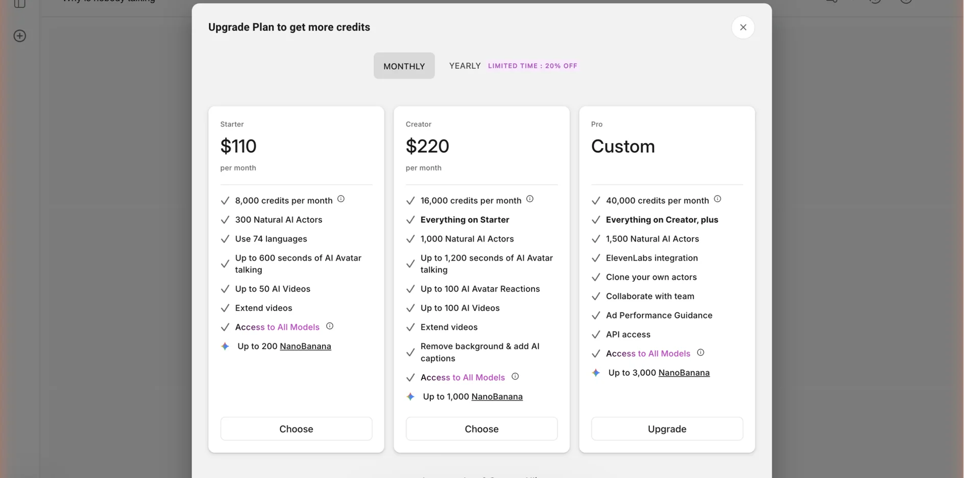Open info icon beside 8,000 credits per month
980x478 pixels.
click(x=341, y=199)
